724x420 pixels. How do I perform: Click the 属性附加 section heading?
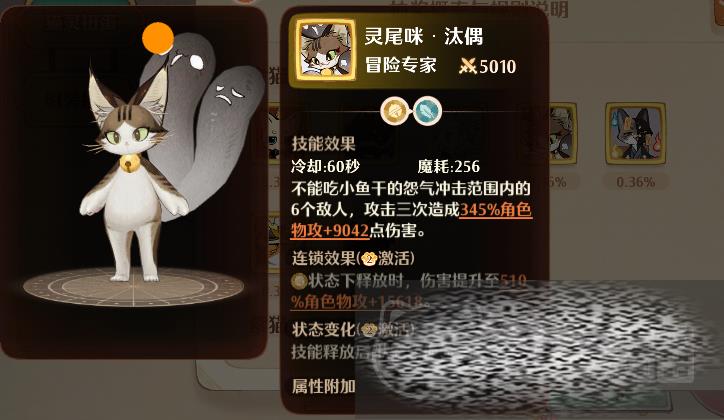[x=324, y=386]
